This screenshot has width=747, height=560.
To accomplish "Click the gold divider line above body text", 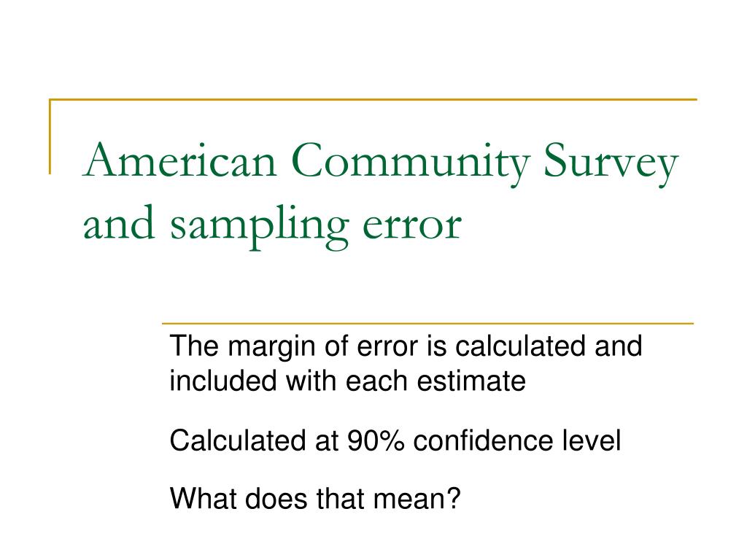I will pos(427,323).
